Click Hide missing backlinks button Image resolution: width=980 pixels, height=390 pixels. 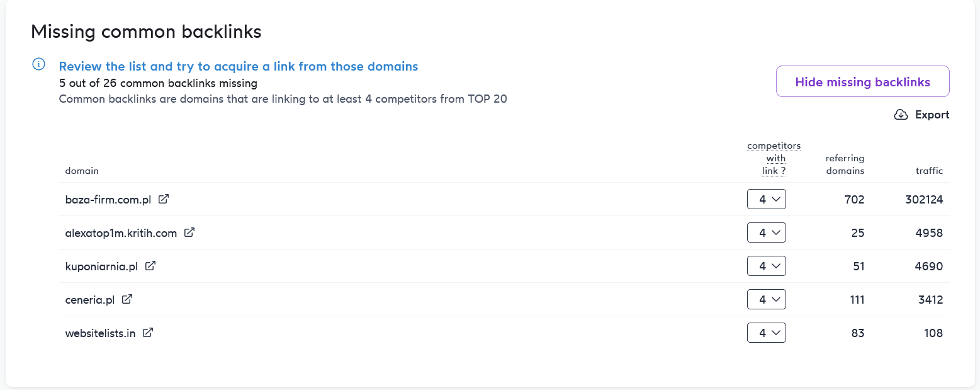[x=862, y=81]
